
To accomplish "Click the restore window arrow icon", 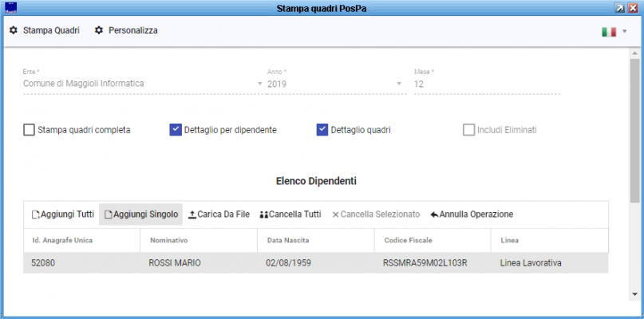I will pyautogui.click(x=618, y=8).
